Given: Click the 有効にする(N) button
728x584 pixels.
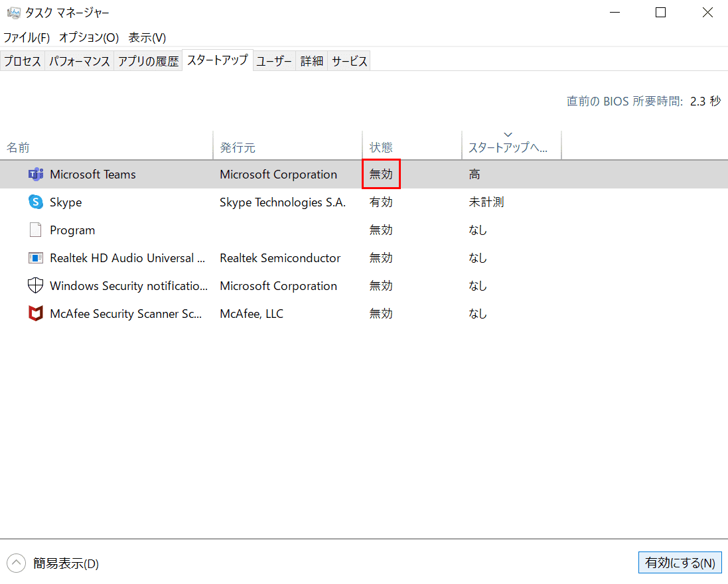Looking at the screenshot, I should coord(680,563).
